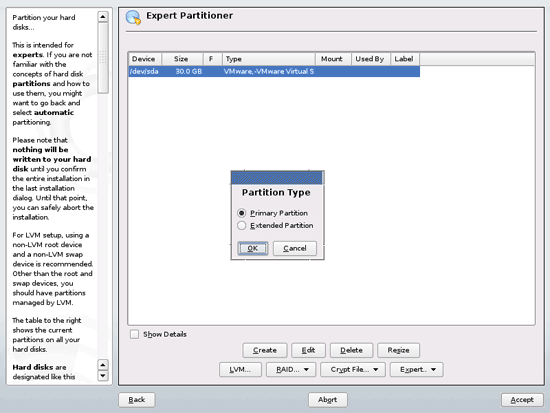This screenshot has height=413, width=550.
Task: Click the Expert Partitioner disk icon
Action: [133, 18]
